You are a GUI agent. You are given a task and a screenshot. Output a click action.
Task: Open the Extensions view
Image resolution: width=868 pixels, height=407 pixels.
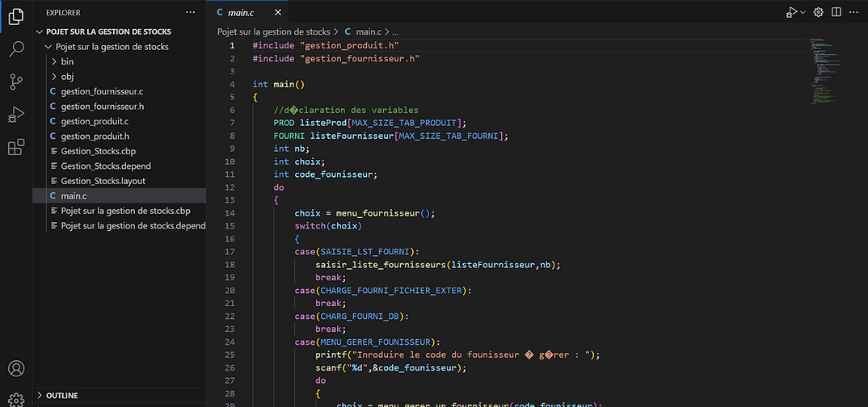tap(16, 147)
